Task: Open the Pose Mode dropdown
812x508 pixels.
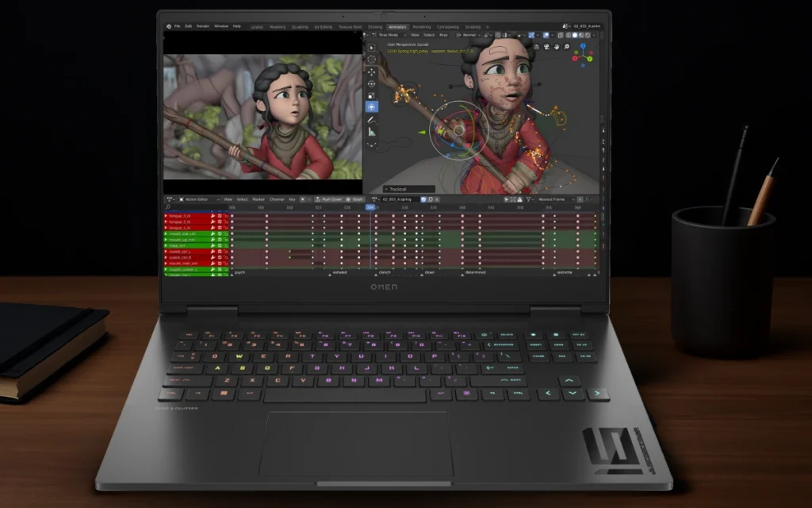Action: [x=389, y=35]
